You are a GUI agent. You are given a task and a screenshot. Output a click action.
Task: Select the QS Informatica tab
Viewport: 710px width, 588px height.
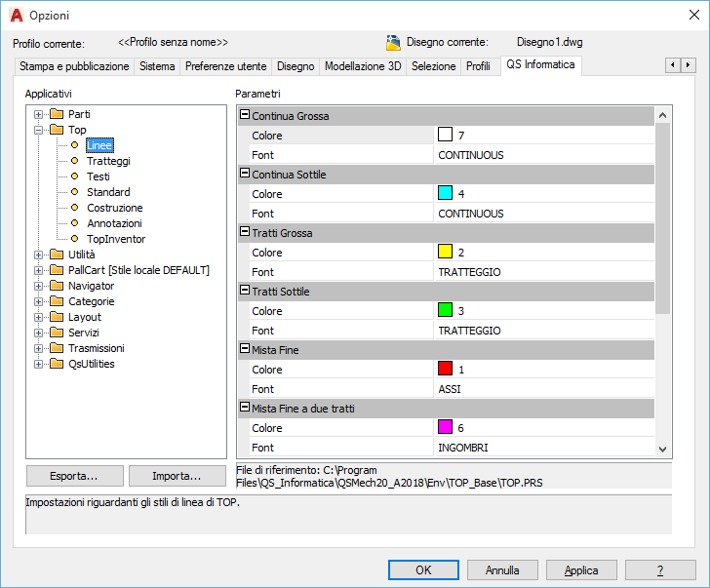click(x=540, y=65)
